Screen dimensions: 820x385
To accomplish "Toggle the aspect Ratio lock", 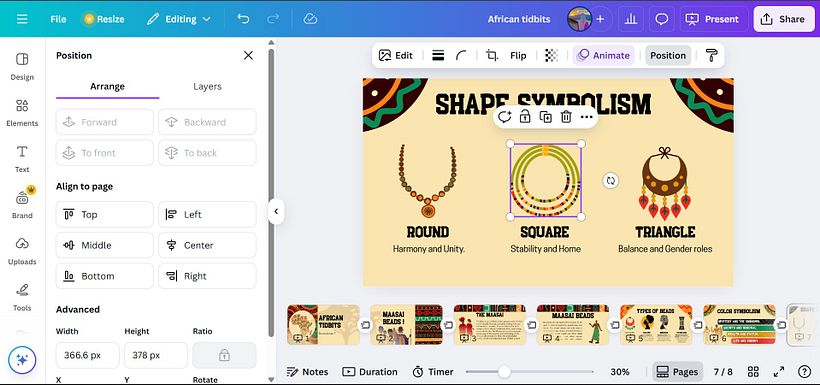I will tap(224, 355).
